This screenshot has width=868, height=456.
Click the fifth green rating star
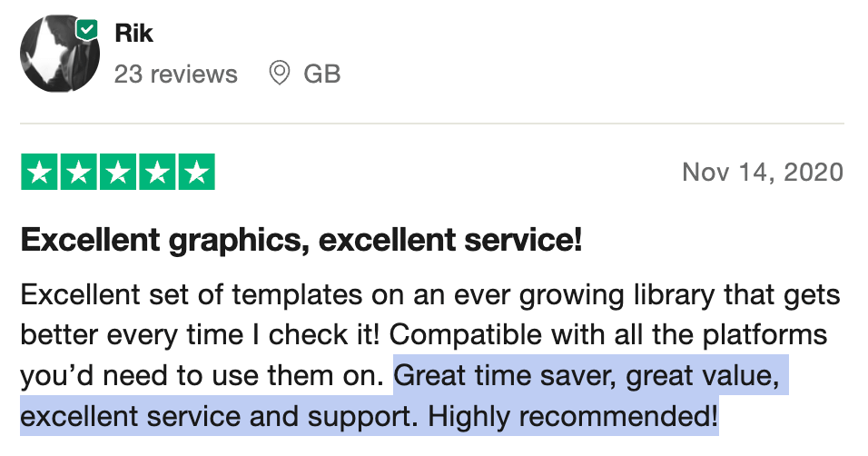(x=196, y=172)
